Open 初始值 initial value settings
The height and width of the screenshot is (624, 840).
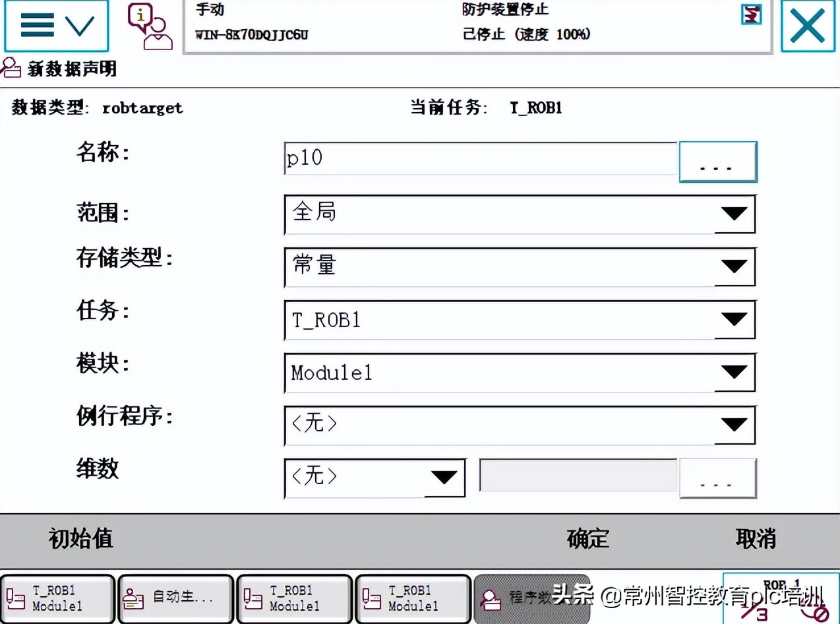[80, 539]
